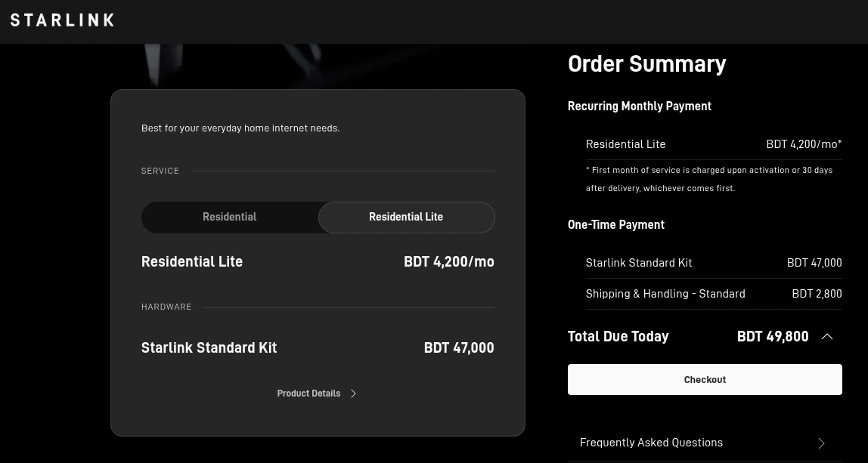Click the BDT 49,800 total amount

(x=773, y=336)
